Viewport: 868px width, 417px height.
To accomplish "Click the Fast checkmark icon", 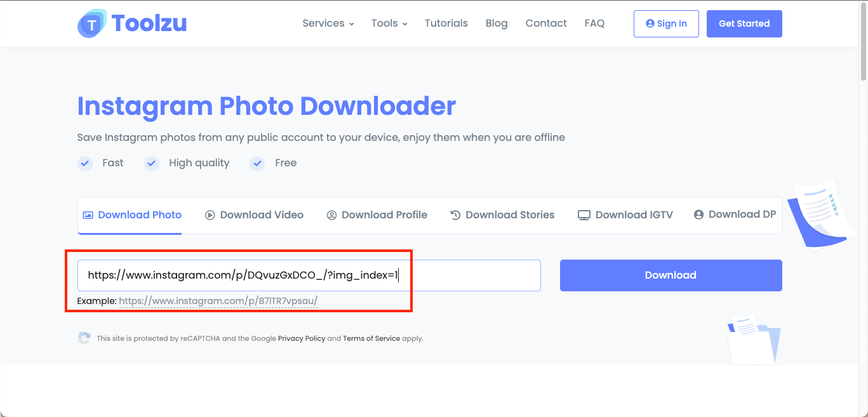I will [x=85, y=164].
